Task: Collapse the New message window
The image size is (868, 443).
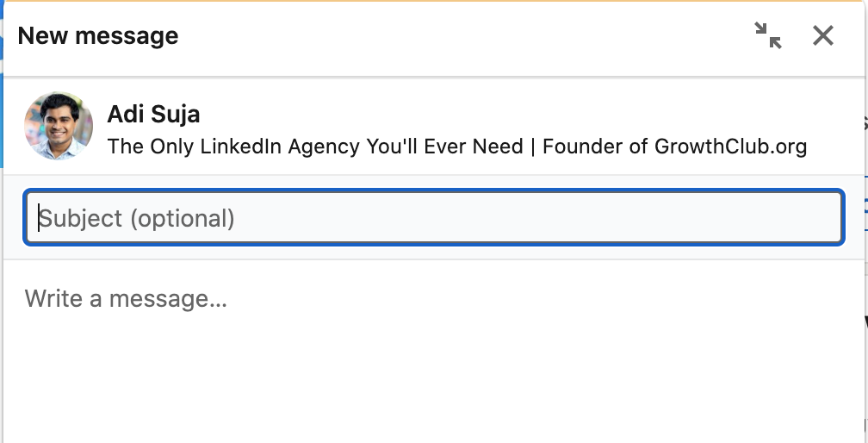Action: click(x=767, y=36)
